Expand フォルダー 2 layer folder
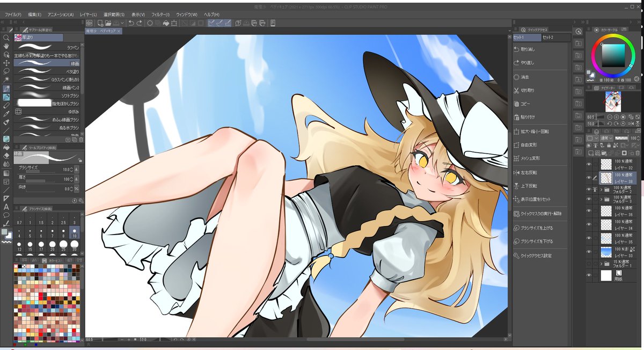This screenshot has width=644, height=350. (602, 189)
